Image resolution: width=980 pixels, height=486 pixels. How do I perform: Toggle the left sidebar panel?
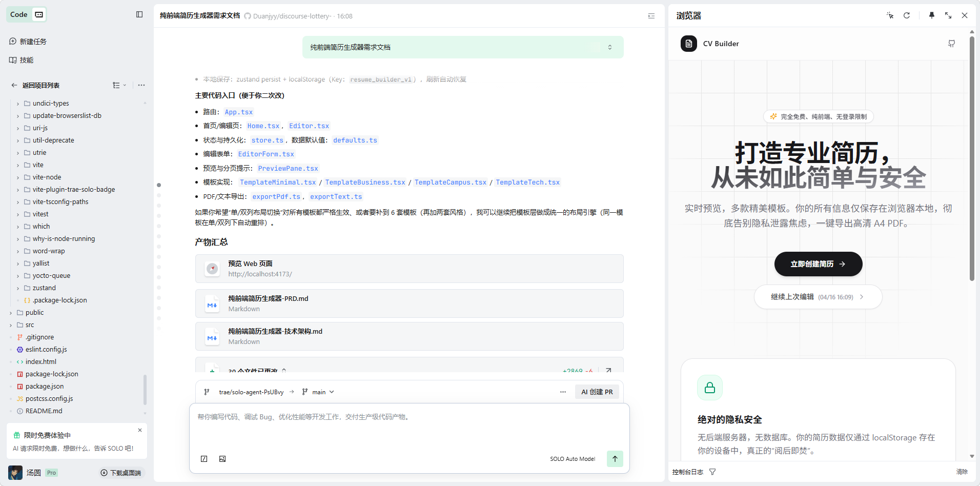(x=139, y=14)
